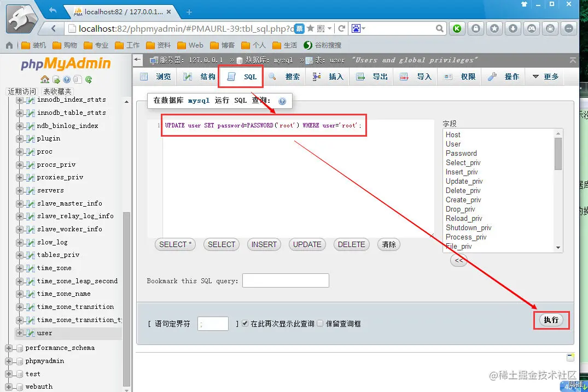Click the collapse-header icon in breadcrumb bar
This screenshot has width=588, height=392.
573,60
